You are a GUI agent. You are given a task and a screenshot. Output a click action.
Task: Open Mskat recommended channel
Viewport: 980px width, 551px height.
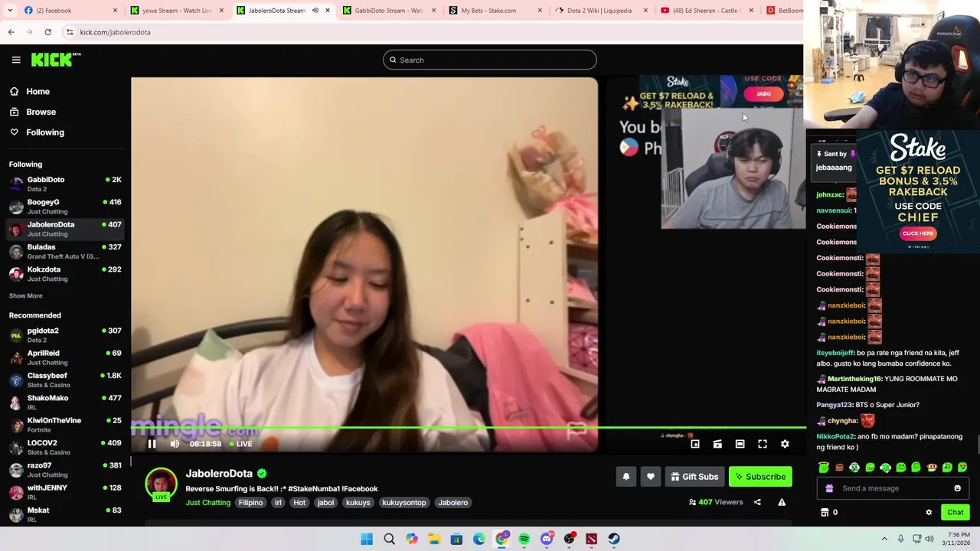coord(65,514)
